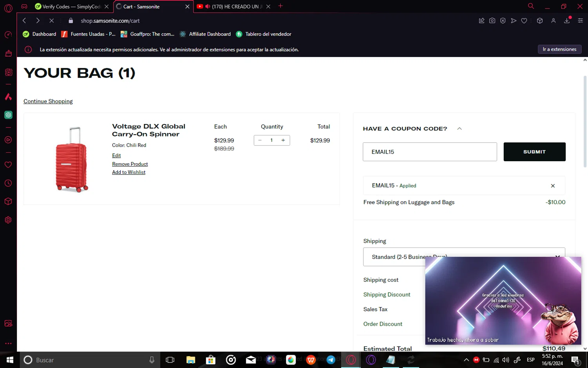Click the Ir a extensiones button
Screen dimensions: 588x368
coord(559,49)
